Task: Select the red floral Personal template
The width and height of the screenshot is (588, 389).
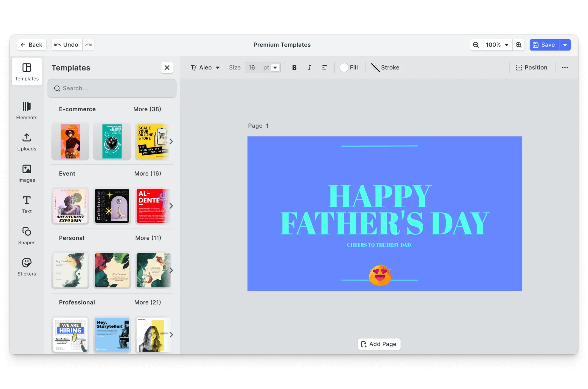Action: click(112, 270)
